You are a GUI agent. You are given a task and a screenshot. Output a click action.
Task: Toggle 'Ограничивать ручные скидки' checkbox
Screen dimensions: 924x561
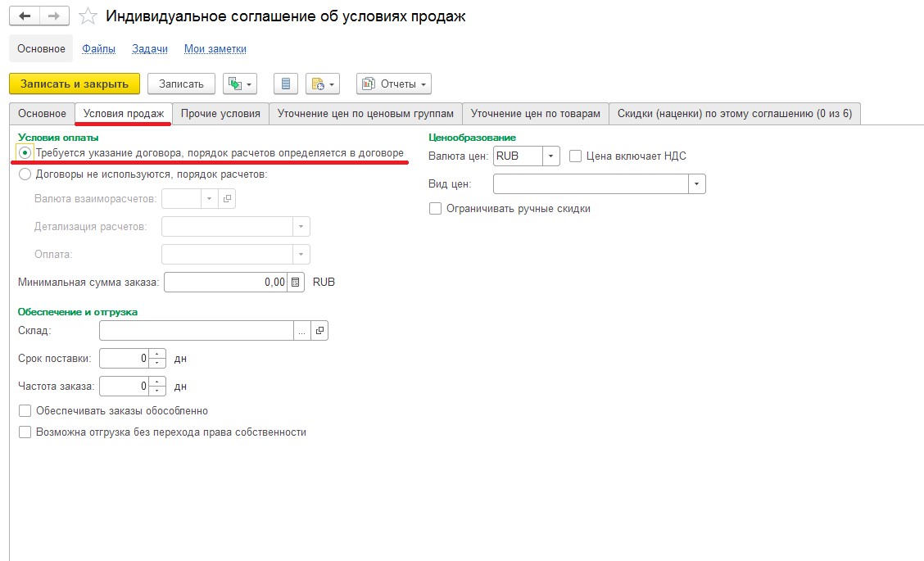coord(436,209)
